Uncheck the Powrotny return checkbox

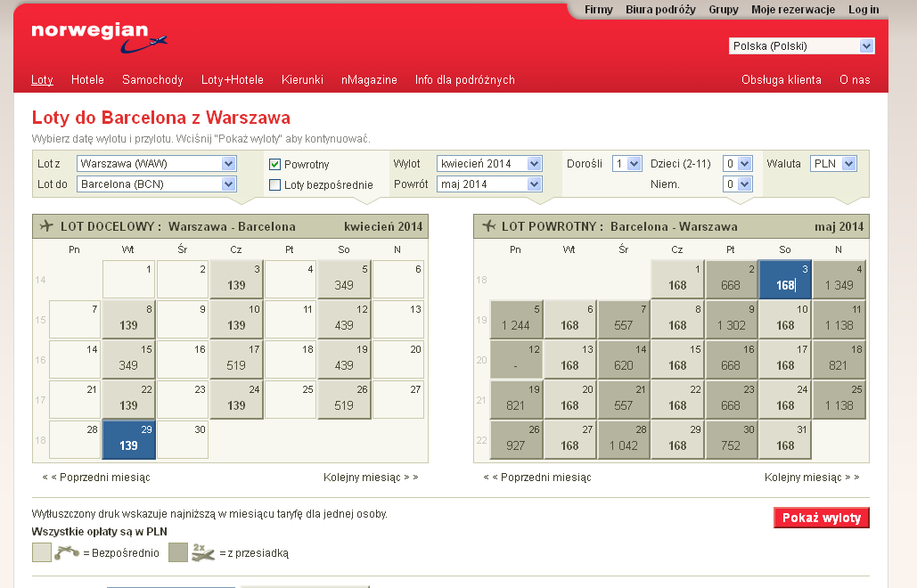274,164
